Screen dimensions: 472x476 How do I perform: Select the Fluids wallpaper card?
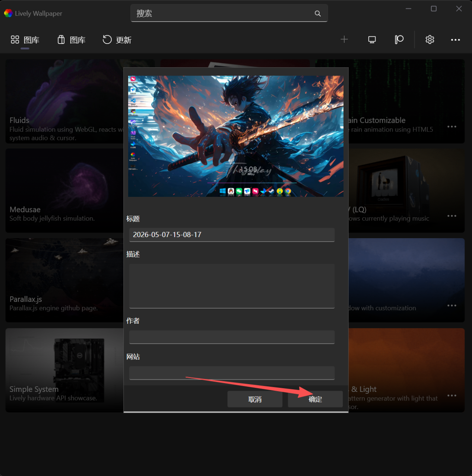coord(64,101)
